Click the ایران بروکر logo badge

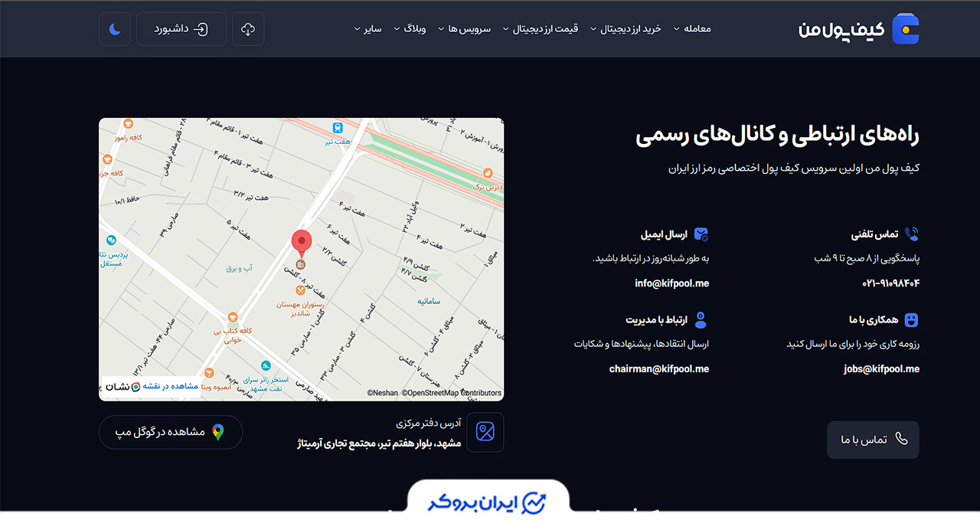pos(488,503)
